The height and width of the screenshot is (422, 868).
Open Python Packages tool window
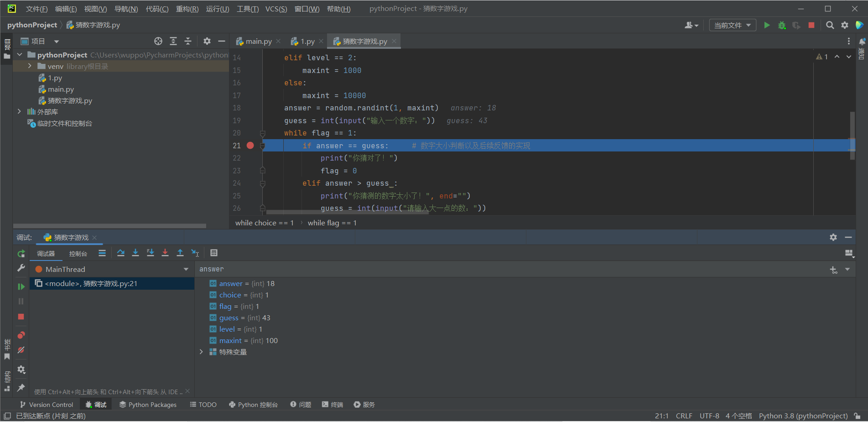tap(148, 405)
